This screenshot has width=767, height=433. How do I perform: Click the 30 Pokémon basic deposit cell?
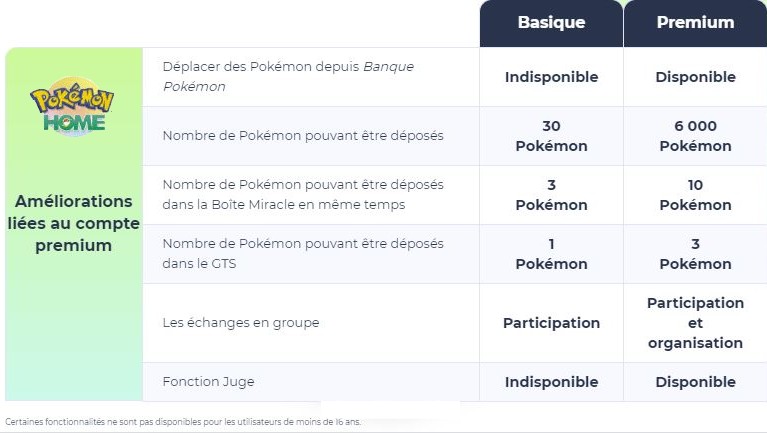click(x=551, y=136)
